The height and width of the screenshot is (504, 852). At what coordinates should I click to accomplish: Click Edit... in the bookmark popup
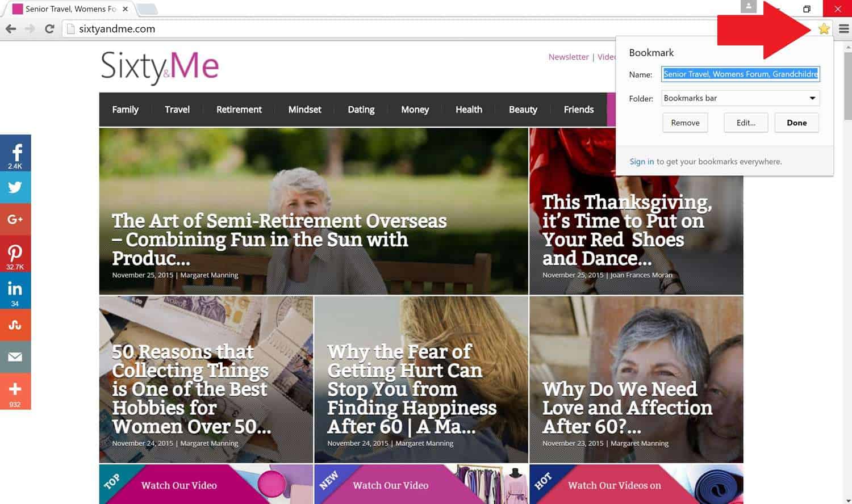click(x=746, y=123)
